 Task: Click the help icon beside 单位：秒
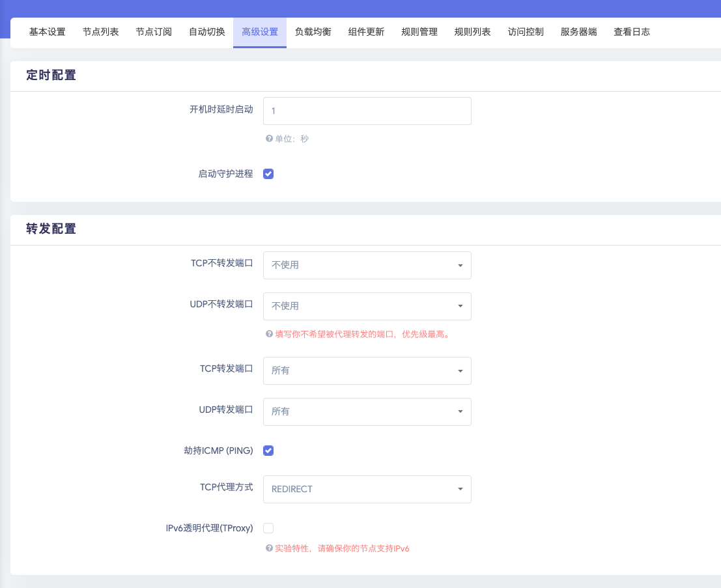(269, 139)
